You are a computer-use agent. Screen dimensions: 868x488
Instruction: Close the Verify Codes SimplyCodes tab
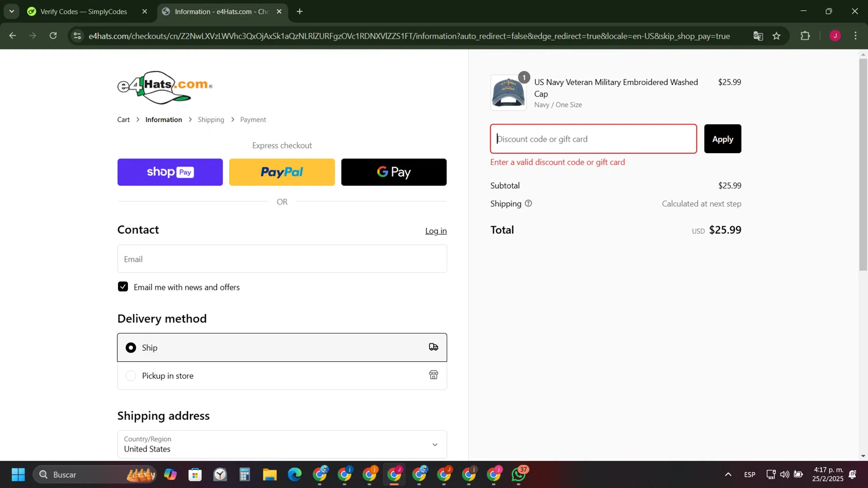click(x=145, y=12)
